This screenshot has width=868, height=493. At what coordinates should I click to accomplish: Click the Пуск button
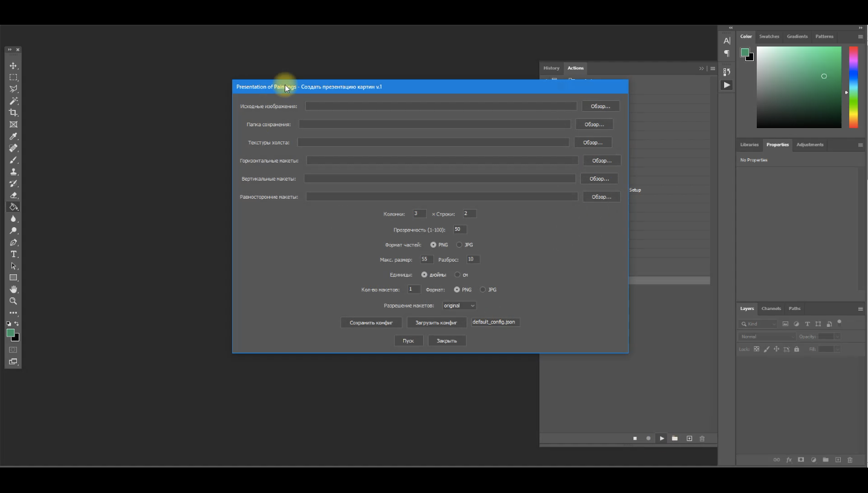[409, 341]
